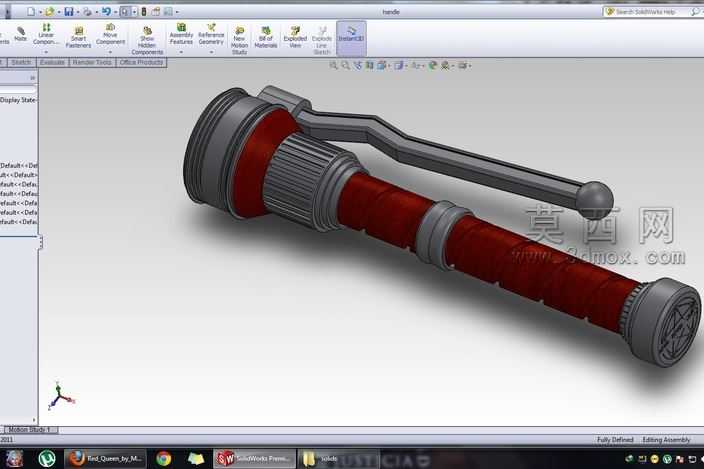Screen dimensions: 704x469
Task: Open dropdown arrow beside Undo icon
Action: (x=115, y=12)
